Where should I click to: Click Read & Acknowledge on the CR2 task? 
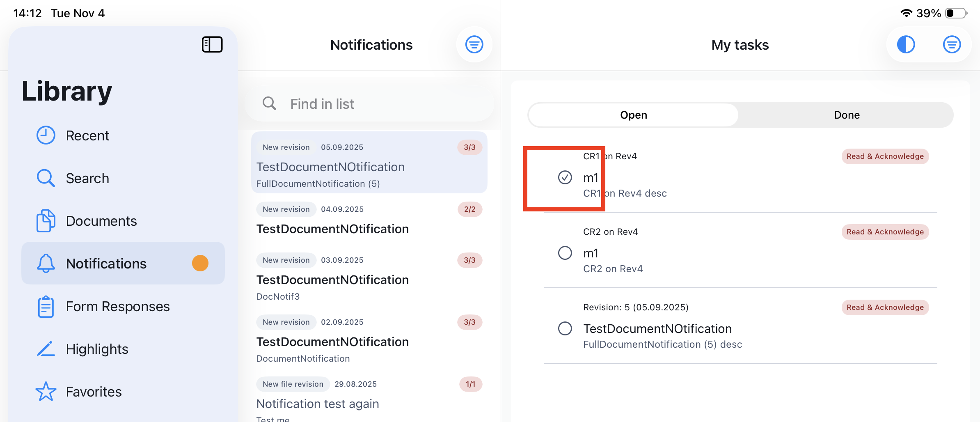885,232
